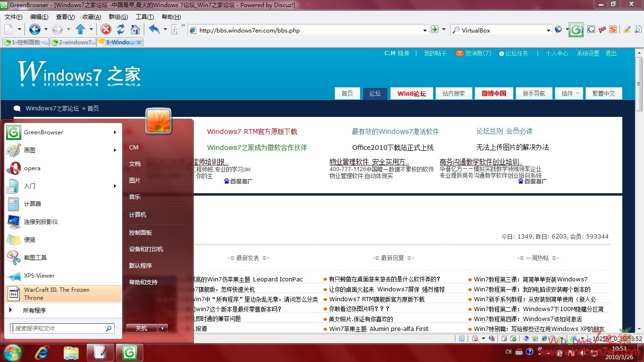The height and width of the screenshot is (362, 644).
Task: Expand the GreenBrowser submenu arrow in Start menu
Action: click(115, 132)
